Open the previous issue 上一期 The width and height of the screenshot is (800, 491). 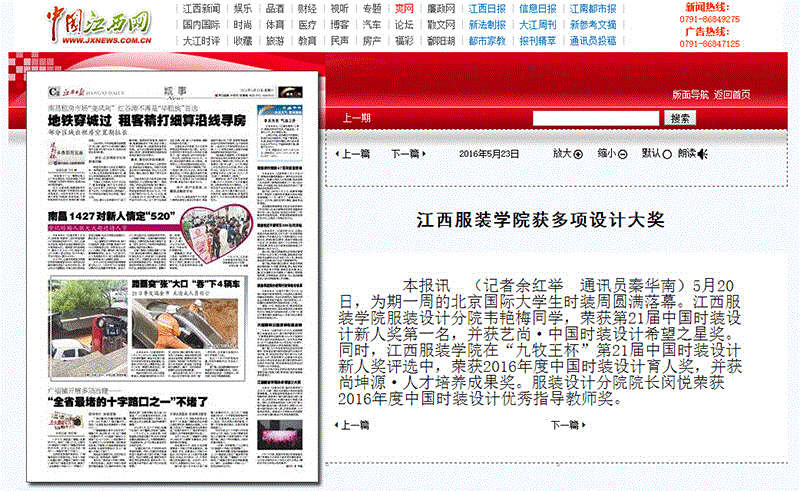(357, 118)
